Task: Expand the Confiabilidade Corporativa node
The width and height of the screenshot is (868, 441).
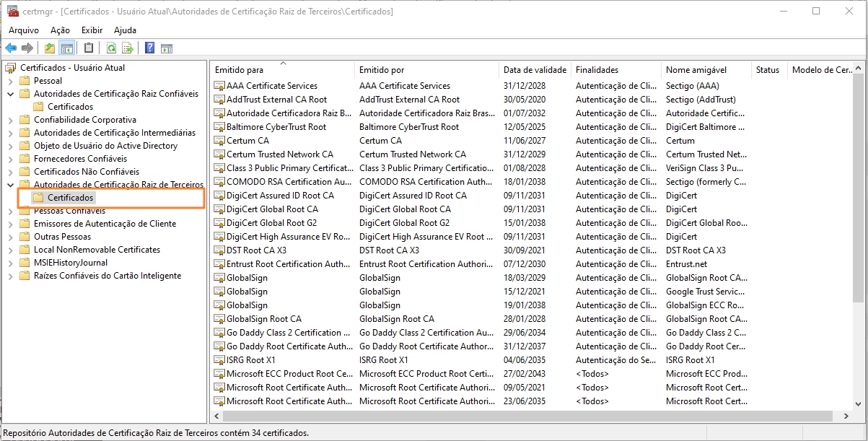Action: coord(11,120)
